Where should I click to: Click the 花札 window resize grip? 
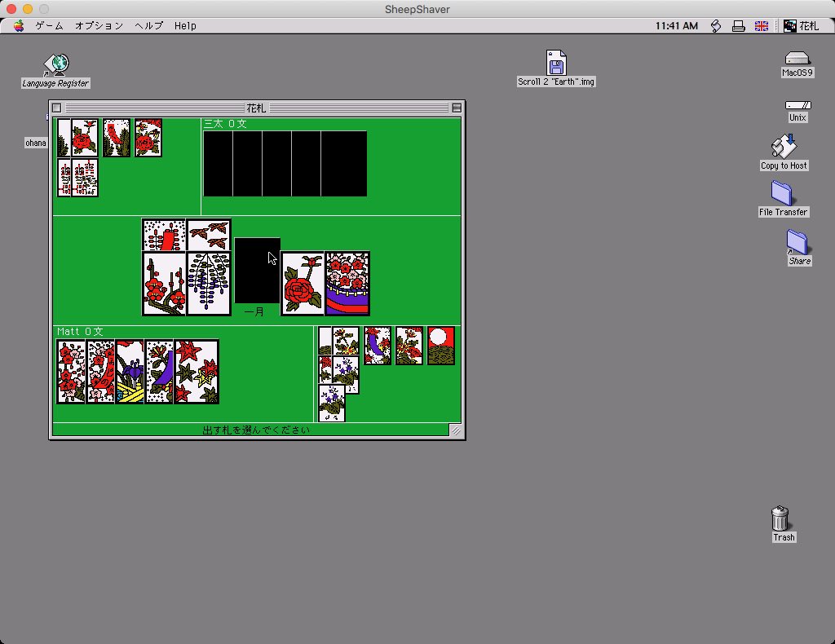456,430
